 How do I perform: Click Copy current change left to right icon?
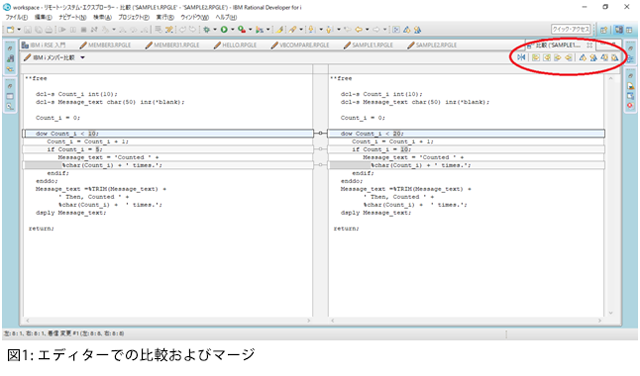[x=558, y=58]
